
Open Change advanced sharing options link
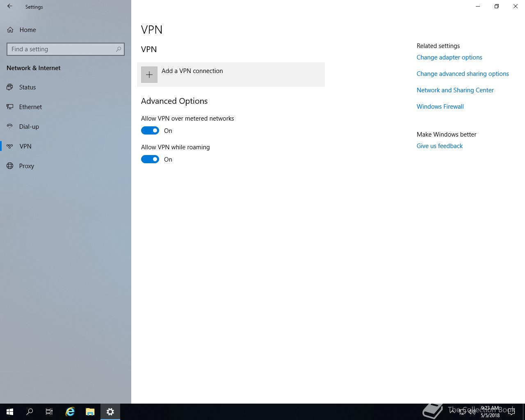[463, 74]
